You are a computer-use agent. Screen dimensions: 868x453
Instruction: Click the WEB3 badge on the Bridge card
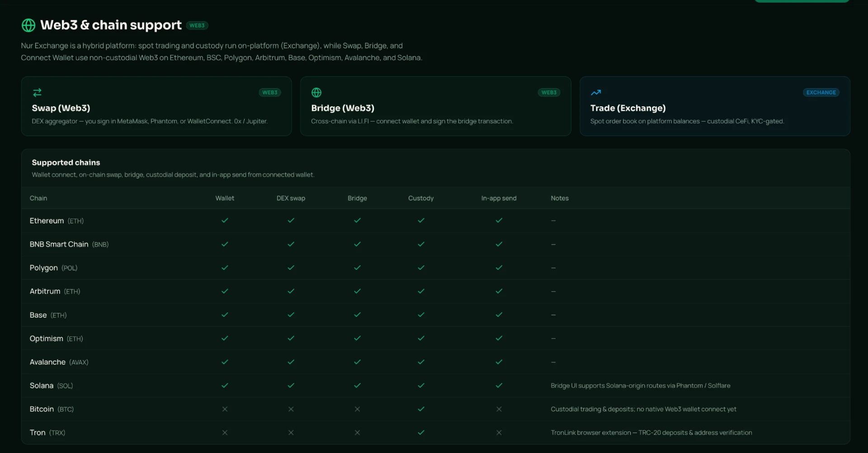coord(549,92)
